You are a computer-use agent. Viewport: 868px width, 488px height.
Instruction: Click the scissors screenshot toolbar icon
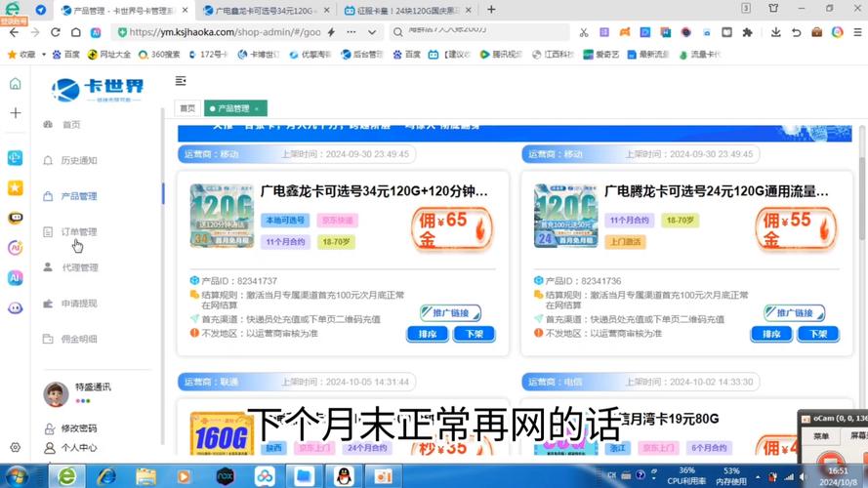click(584, 32)
